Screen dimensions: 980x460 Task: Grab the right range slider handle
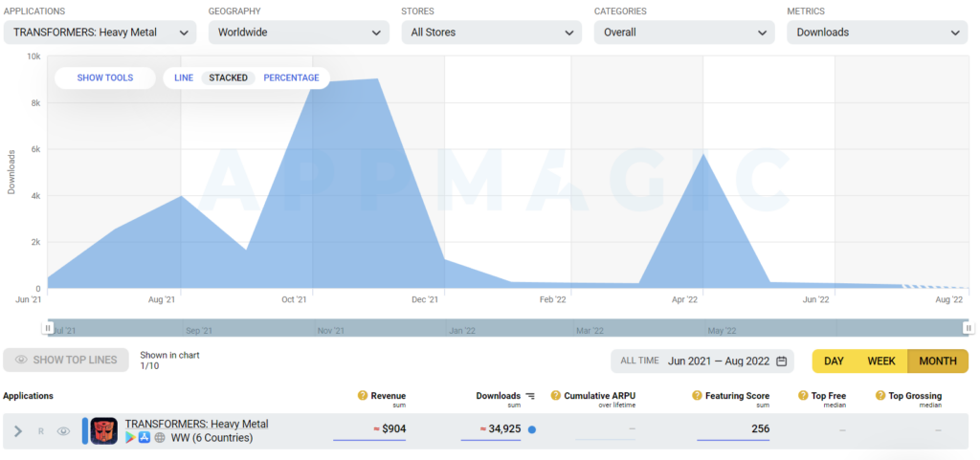tap(969, 328)
